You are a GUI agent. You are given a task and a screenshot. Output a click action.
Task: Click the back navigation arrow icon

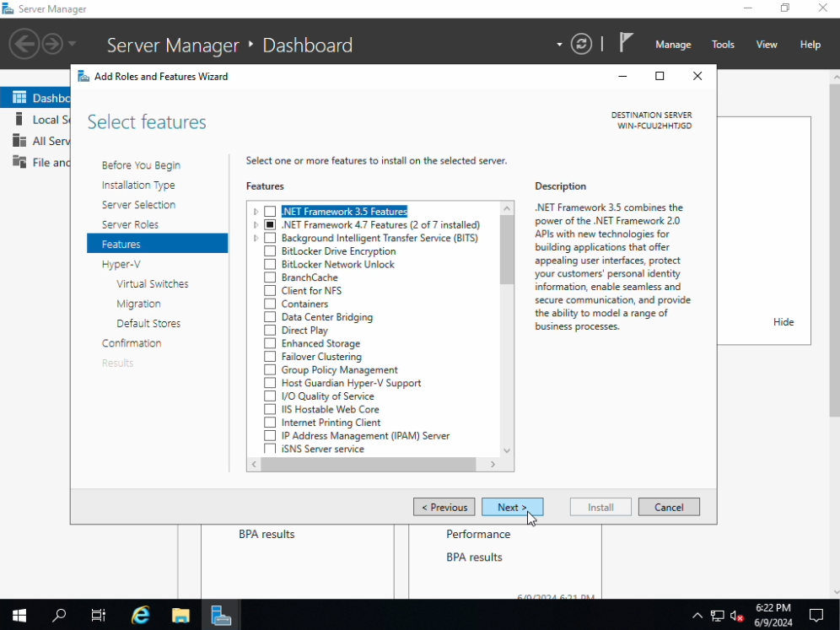click(x=24, y=44)
